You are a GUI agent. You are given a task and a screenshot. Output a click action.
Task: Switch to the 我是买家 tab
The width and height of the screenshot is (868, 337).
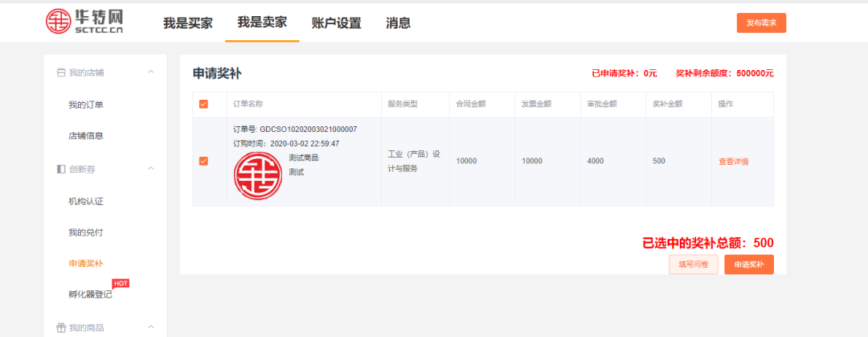(188, 23)
